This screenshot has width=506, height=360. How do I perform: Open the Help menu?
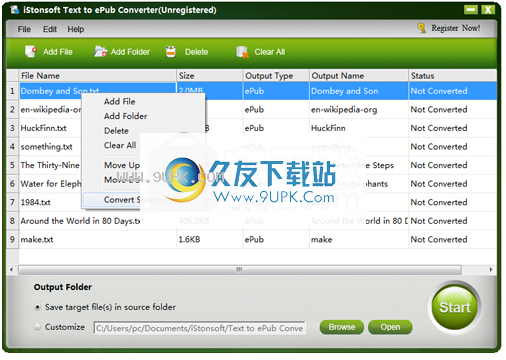coord(76,29)
